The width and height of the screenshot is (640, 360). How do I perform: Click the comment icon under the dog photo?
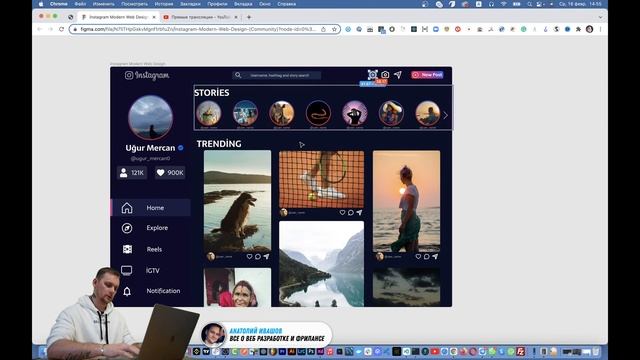pos(258,257)
